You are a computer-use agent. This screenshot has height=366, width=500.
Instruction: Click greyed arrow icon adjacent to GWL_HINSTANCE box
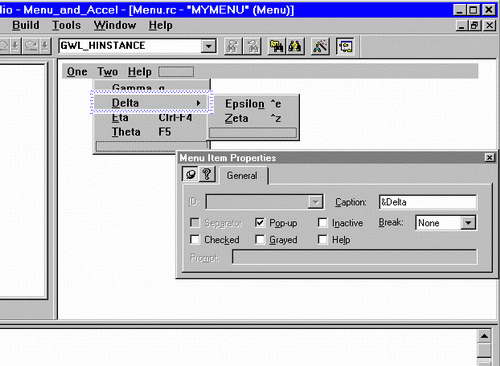point(45,46)
